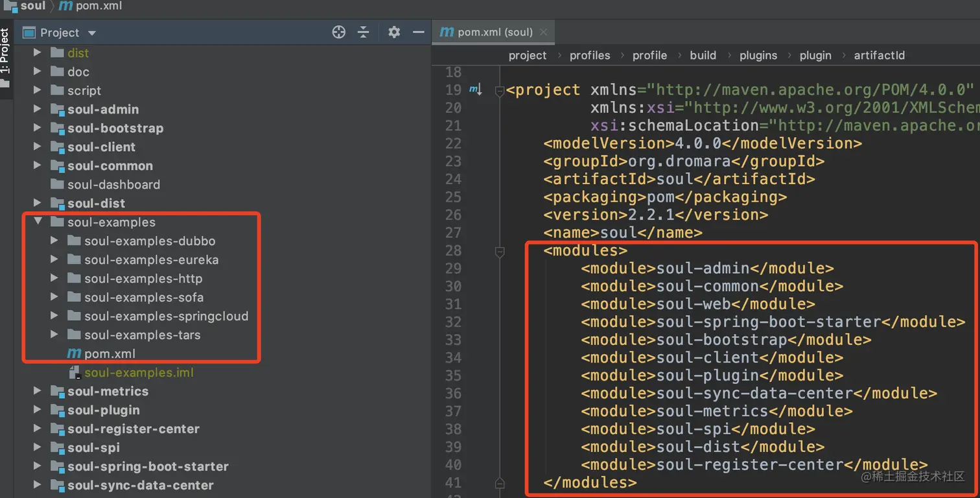Expand the script folder
980x498 pixels.
(x=38, y=91)
